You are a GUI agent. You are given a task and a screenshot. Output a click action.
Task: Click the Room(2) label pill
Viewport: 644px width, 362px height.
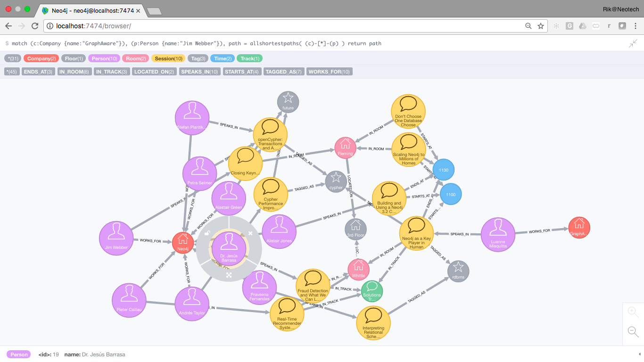(136, 58)
